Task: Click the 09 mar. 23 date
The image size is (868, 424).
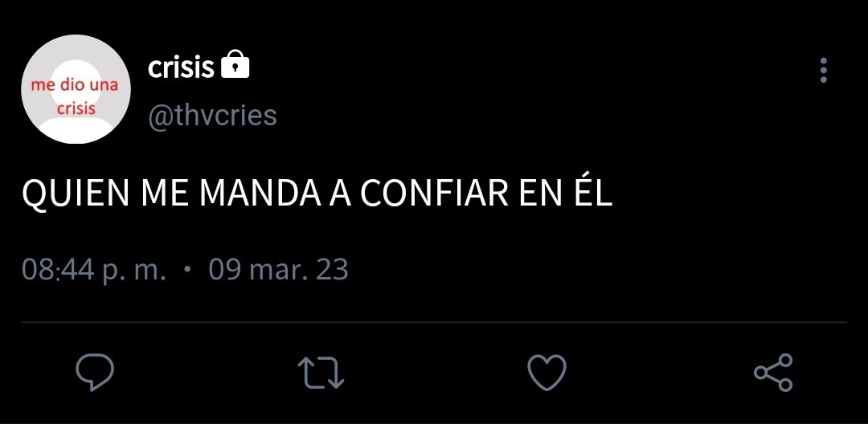Action: [x=278, y=271]
